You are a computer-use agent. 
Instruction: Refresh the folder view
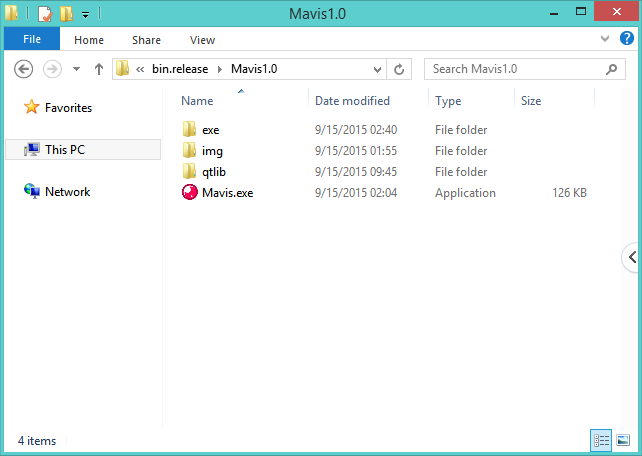[x=399, y=69]
